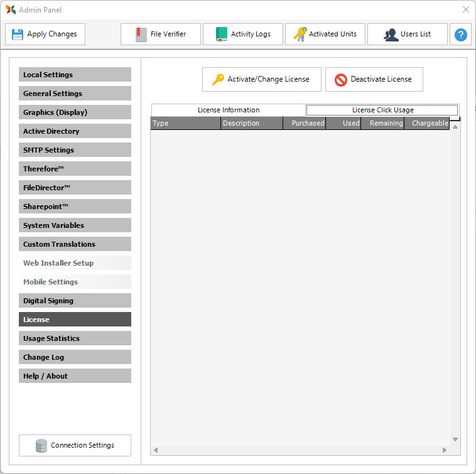Screen dimensions: 476x474
Task: Click the Users List people icon
Action: 391,35
